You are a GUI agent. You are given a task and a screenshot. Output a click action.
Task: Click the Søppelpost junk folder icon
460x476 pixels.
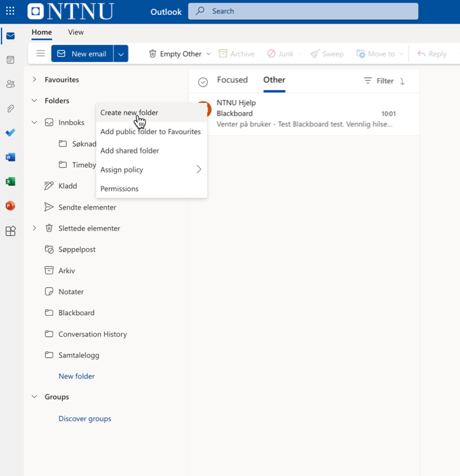[x=49, y=249]
